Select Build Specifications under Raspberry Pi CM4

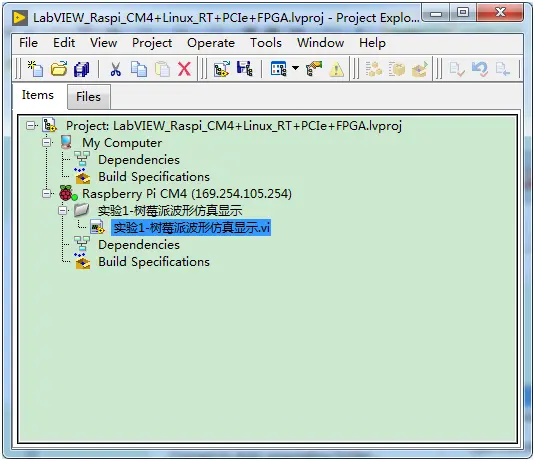point(154,262)
